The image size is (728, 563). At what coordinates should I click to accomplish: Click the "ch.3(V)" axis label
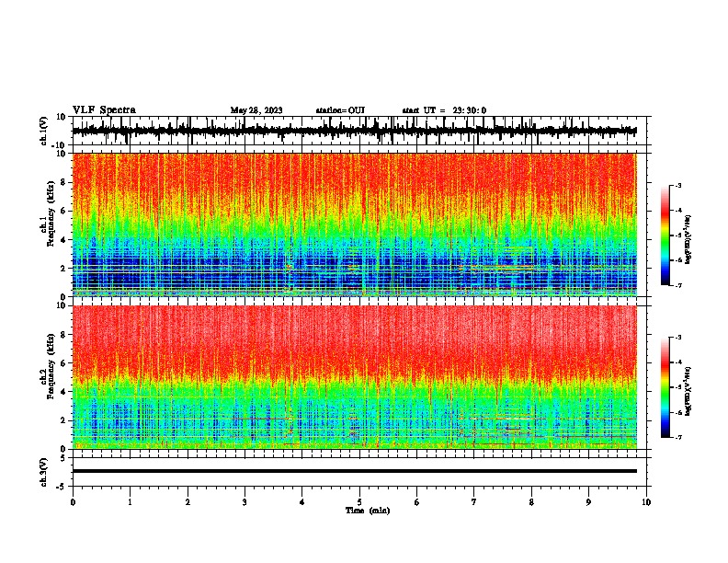coord(43,472)
